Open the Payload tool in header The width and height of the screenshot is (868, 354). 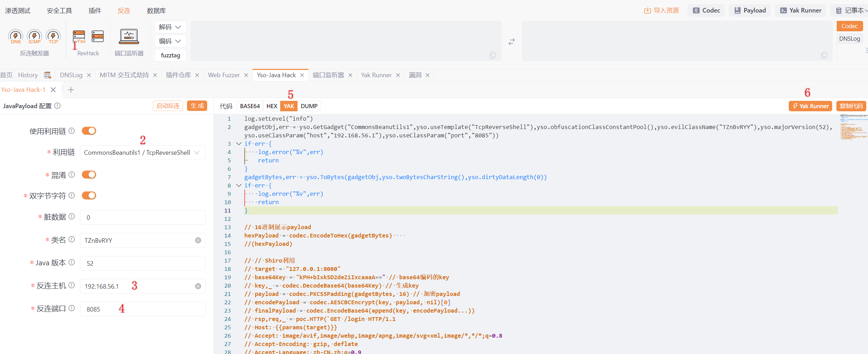click(750, 10)
